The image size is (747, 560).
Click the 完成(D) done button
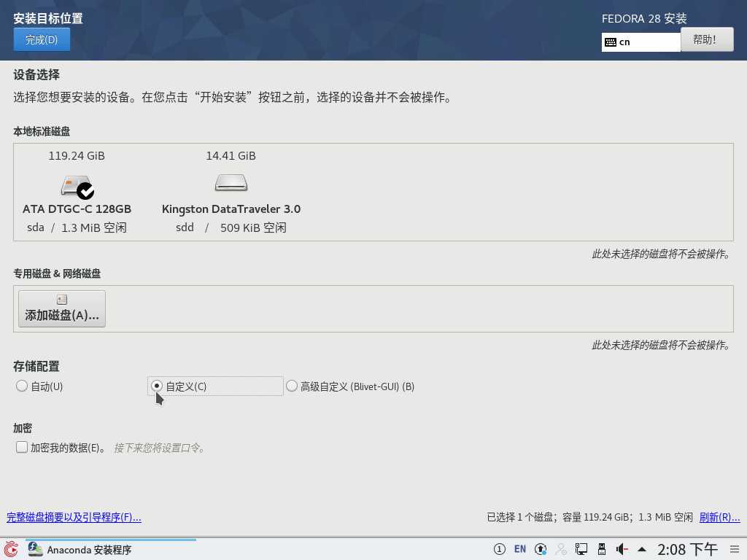42,39
